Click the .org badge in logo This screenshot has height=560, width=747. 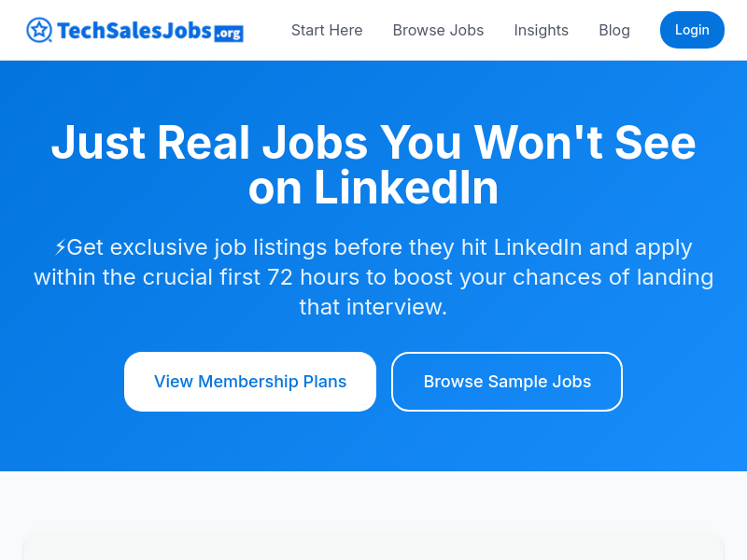(x=228, y=35)
